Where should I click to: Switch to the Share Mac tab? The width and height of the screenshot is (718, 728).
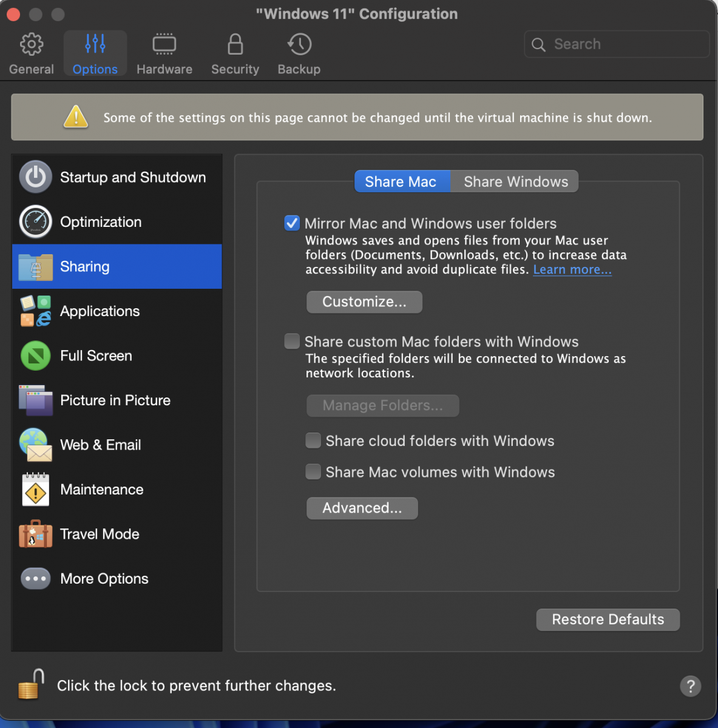[402, 181]
